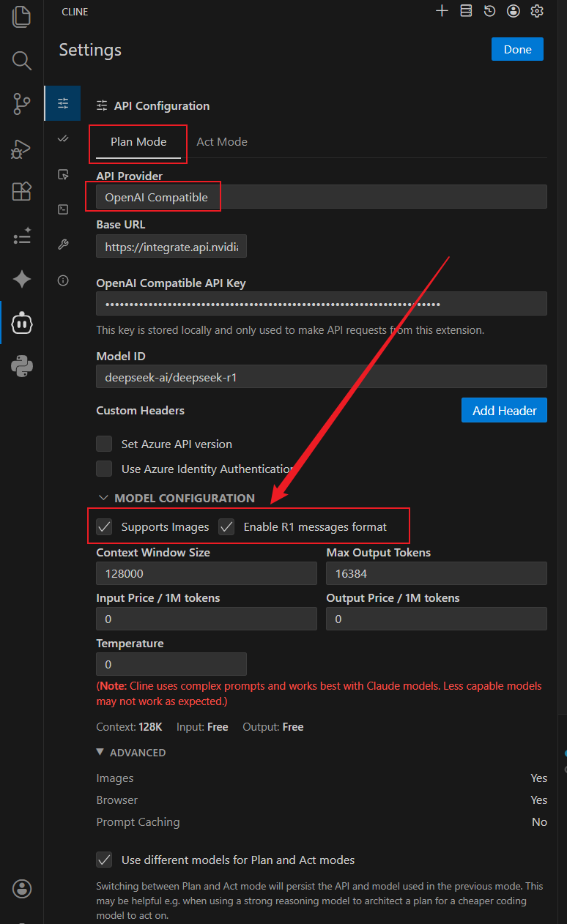
Task: Click the OpenAI Compatible API Key field
Action: pos(322,303)
